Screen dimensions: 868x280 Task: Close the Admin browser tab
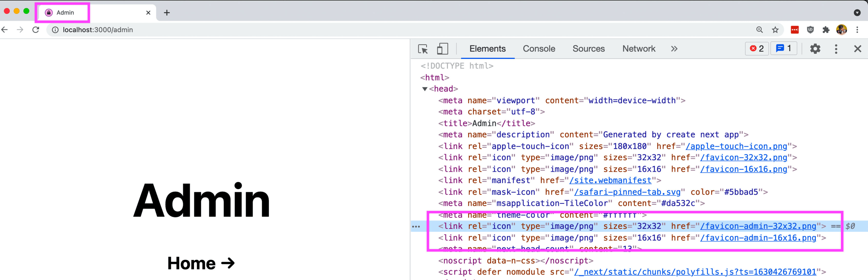(148, 13)
